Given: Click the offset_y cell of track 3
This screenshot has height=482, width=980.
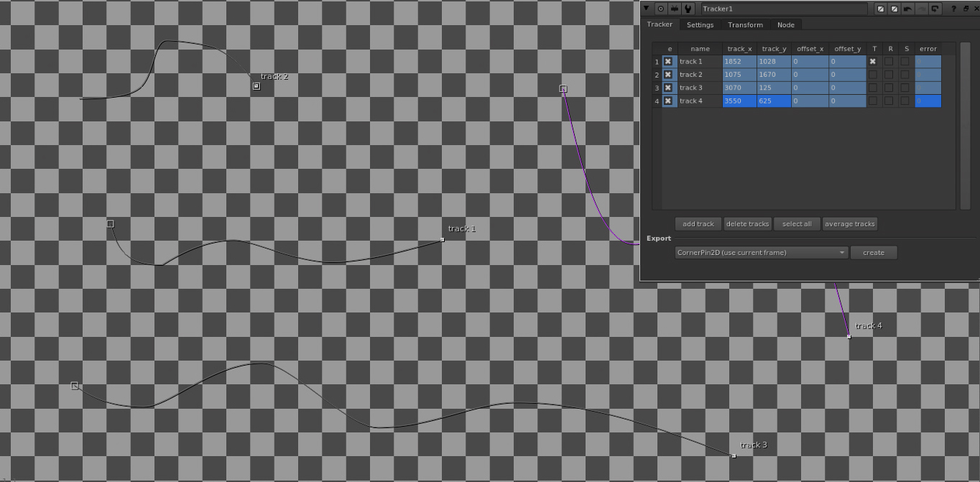Looking at the screenshot, I should coord(848,88).
